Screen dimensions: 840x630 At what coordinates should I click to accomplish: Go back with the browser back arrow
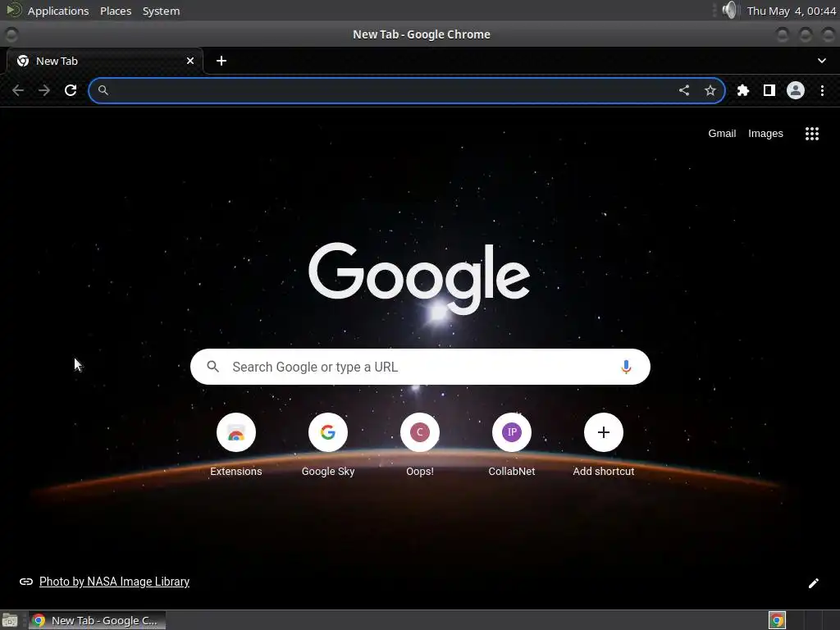tap(18, 90)
